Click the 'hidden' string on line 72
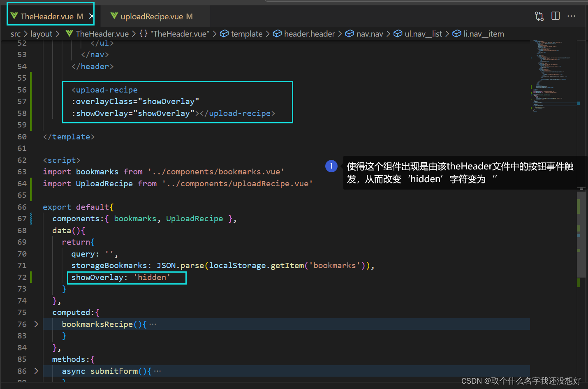Screen dimensions: 588x389 (152, 277)
